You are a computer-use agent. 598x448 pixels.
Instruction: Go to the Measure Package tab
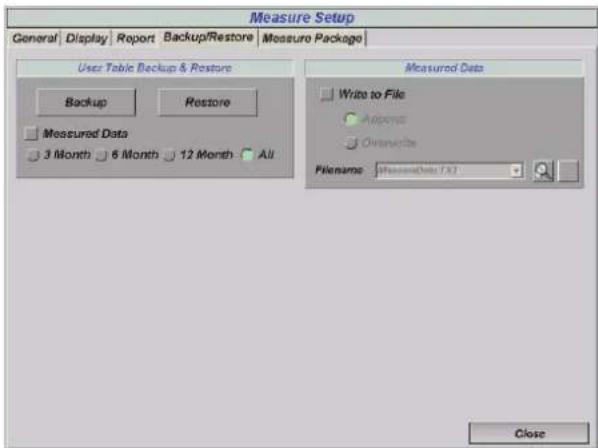312,38
